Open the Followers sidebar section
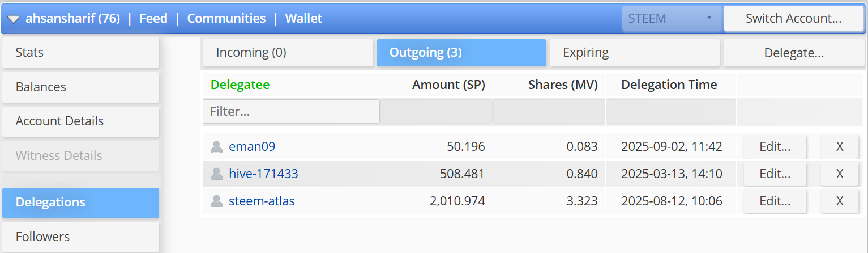This screenshot has width=868, height=253. [x=80, y=237]
